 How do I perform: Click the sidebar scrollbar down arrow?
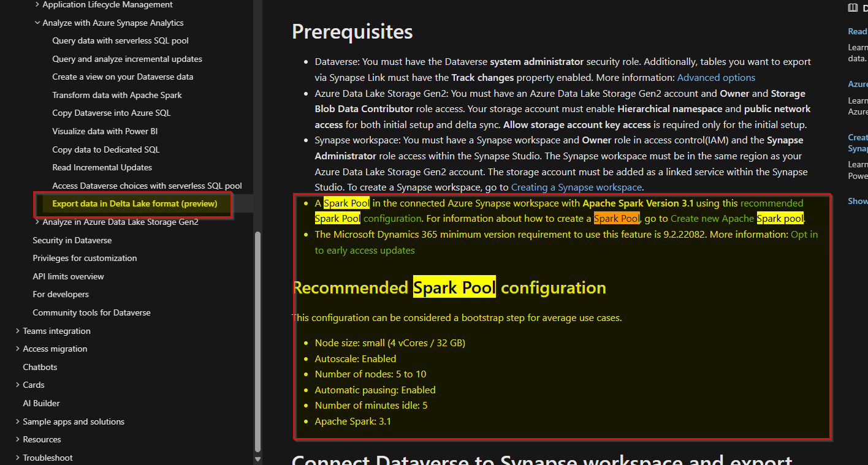pyautogui.click(x=257, y=459)
